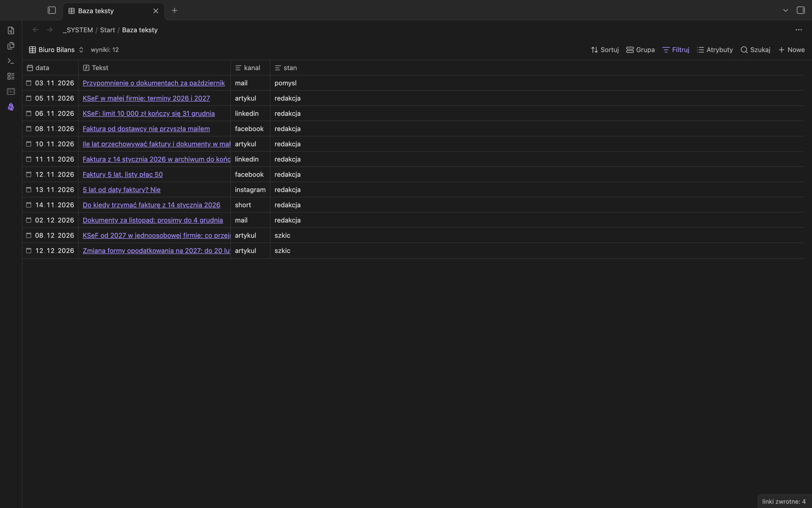This screenshot has width=812, height=508.
Task: Click the date cell 14.11.2026
Action: tap(50, 205)
